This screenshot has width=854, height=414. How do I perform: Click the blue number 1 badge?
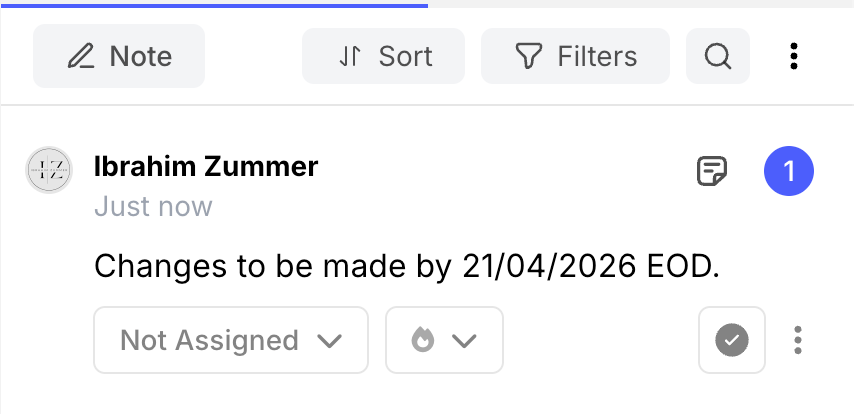[x=789, y=171]
